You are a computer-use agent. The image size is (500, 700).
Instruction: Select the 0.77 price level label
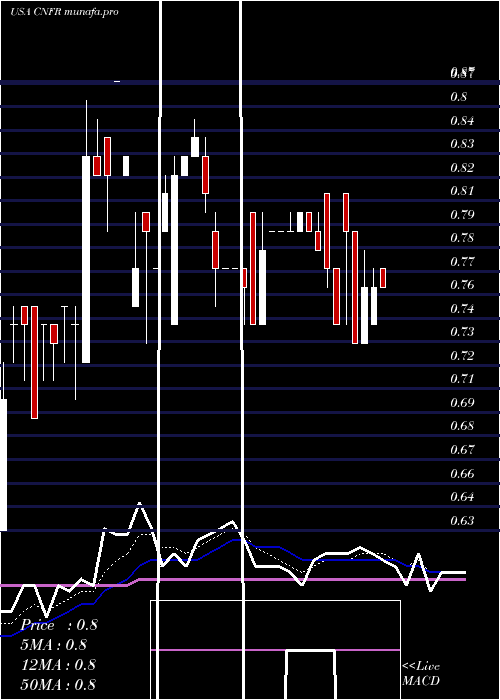click(x=462, y=262)
